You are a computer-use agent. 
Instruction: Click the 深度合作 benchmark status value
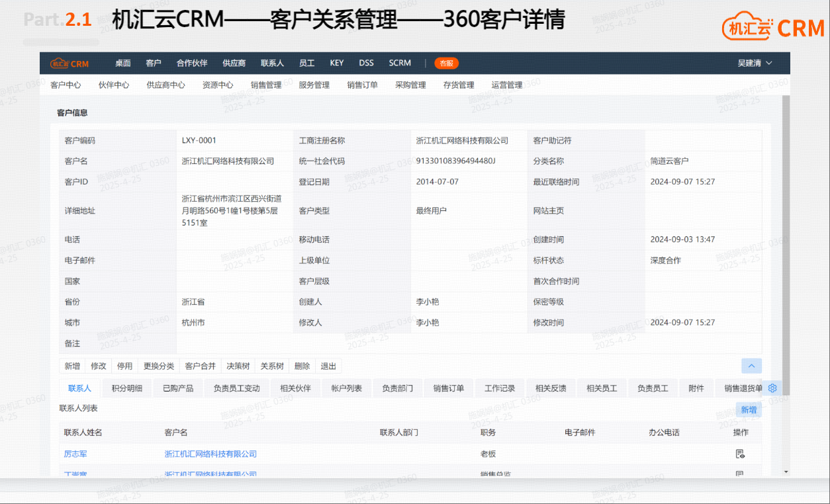pyautogui.click(x=666, y=260)
